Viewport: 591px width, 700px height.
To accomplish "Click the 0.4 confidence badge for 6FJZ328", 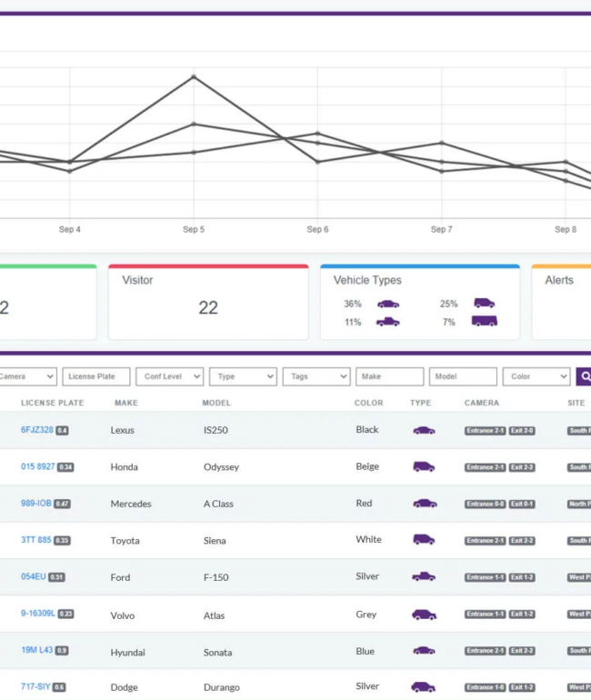I will tap(62, 431).
